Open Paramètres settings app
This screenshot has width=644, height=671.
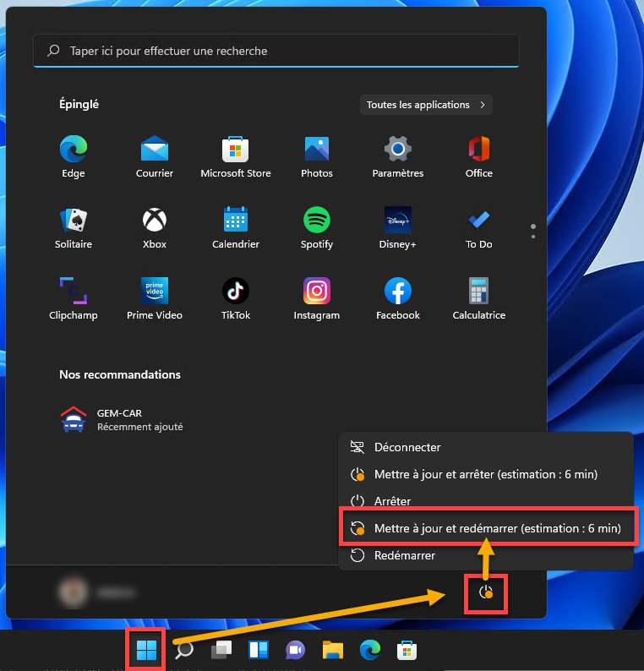pyautogui.click(x=398, y=156)
